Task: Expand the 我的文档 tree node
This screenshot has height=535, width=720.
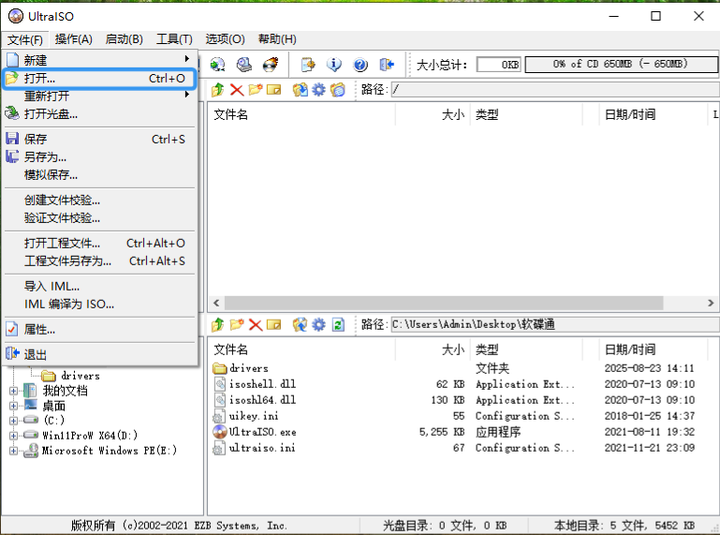Action: (x=13, y=391)
